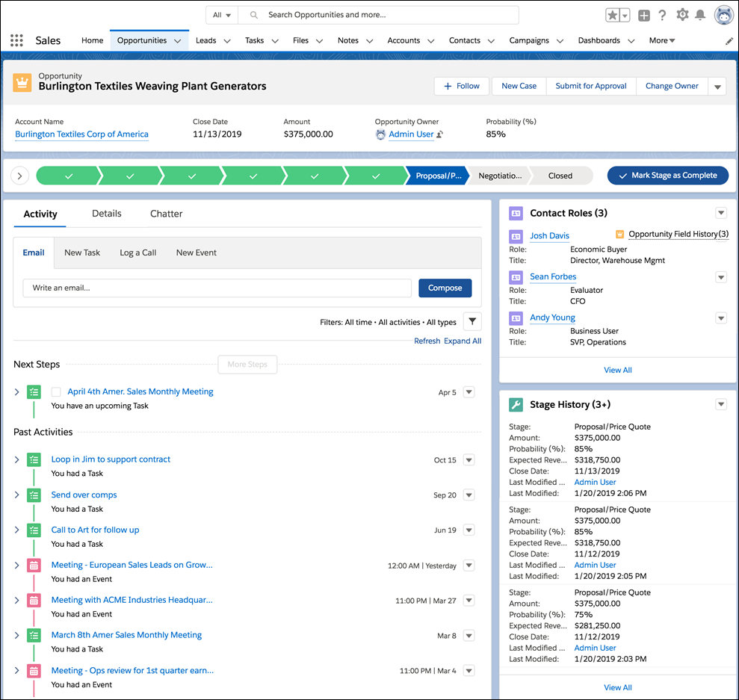The image size is (739, 700).
Task: Click the Search Opportunities field
Action: (378, 15)
